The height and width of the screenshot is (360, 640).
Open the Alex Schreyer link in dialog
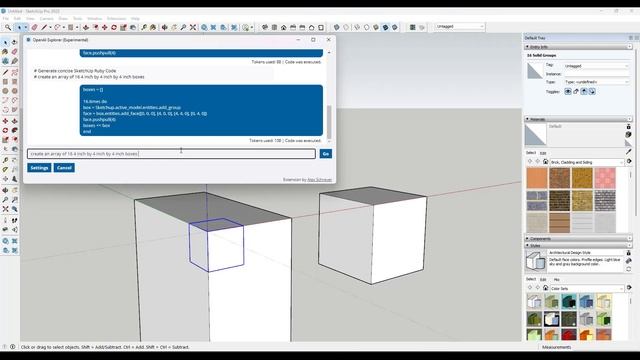click(x=320, y=180)
